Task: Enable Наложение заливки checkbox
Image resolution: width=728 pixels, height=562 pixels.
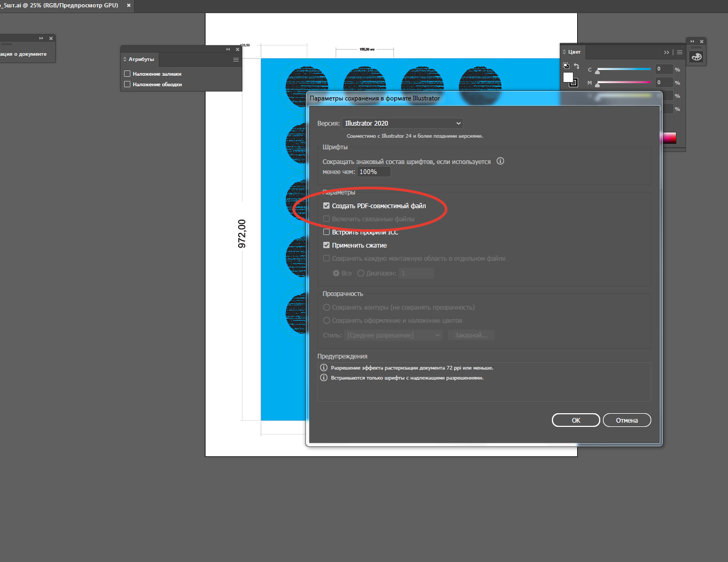Action: tap(127, 74)
